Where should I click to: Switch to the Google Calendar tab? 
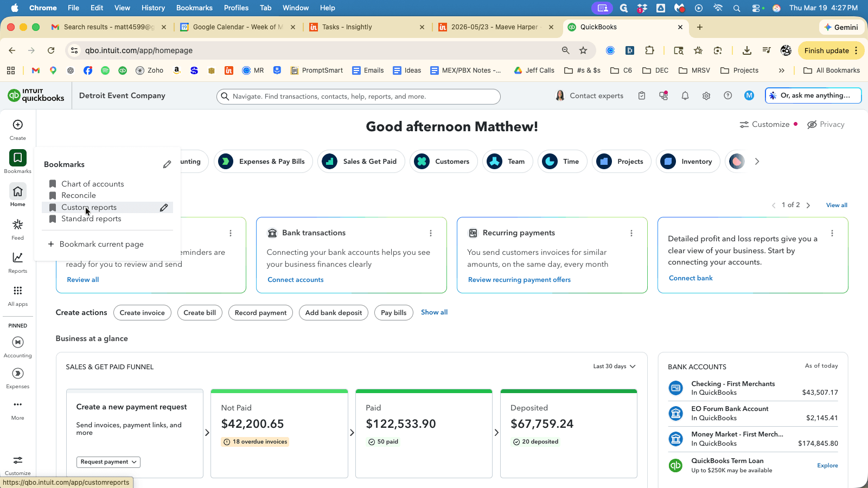(x=238, y=27)
